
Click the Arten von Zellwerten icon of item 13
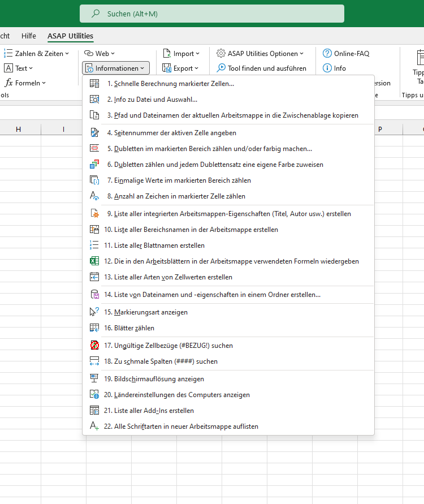click(x=94, y=277)
